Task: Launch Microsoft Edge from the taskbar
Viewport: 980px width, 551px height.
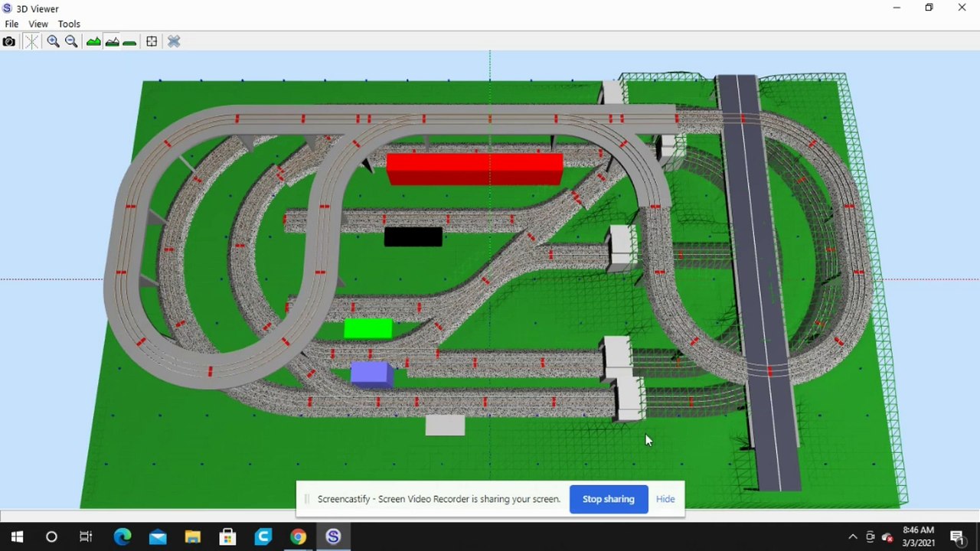Action: coord(122,537)
